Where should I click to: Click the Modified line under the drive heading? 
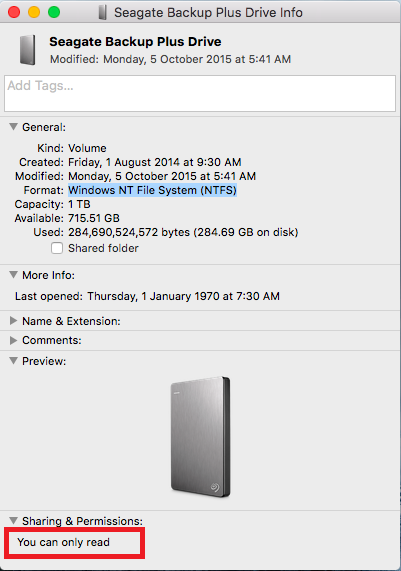pos(170,59)
